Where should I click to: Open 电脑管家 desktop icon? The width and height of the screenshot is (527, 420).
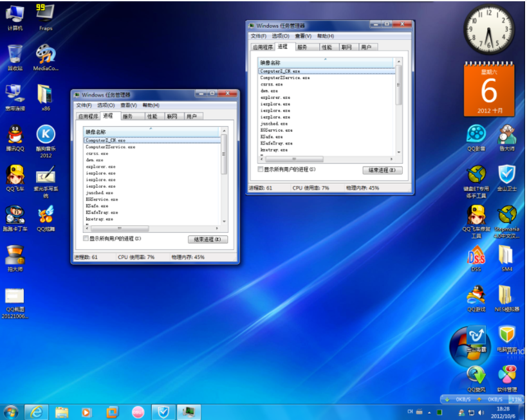[507, 339]
